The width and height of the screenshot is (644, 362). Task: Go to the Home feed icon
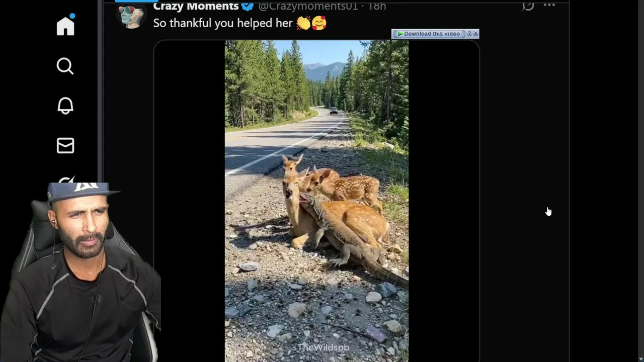(x=65, y=25)
